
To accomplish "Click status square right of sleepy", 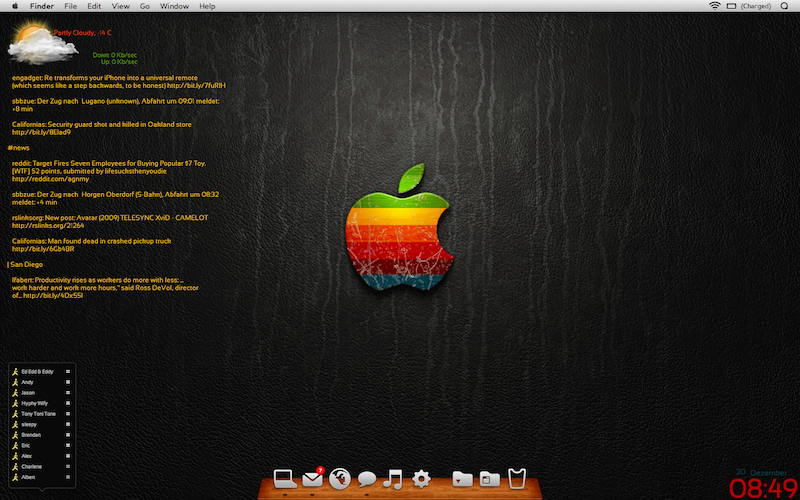I will 68,424.
